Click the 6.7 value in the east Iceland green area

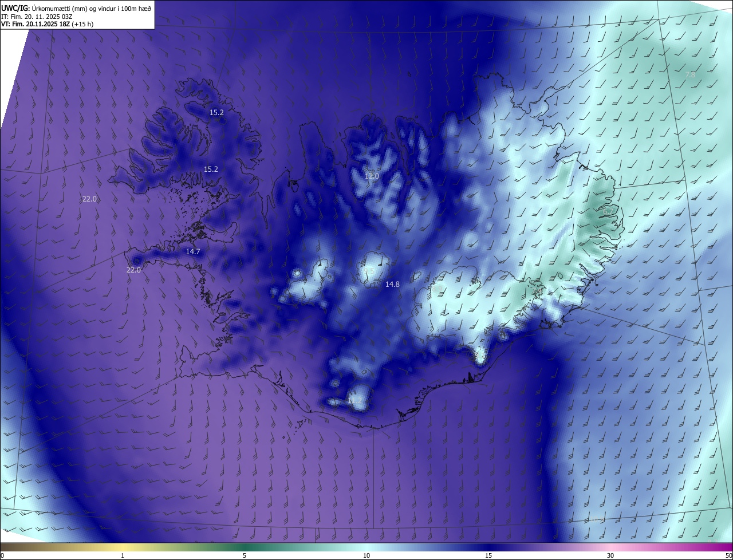608,211
